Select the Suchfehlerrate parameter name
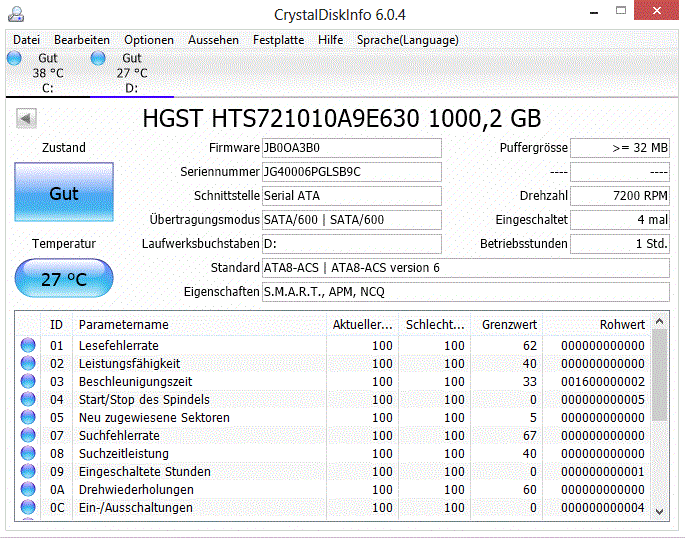The height and width of the screenshot is (538, 685). [119, 435]
